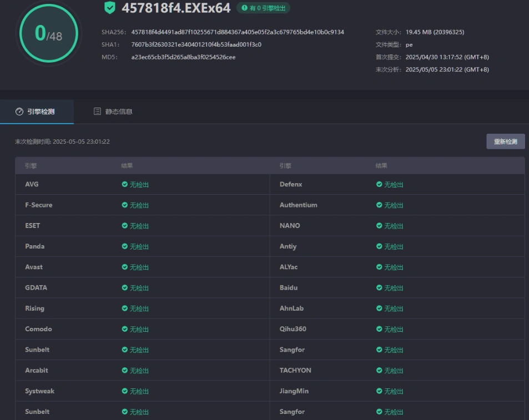Click the gauge icon on 引擎检测 tab
This screenshot has height=420, width=529.
pyautogui.click(x=19, y=112)
